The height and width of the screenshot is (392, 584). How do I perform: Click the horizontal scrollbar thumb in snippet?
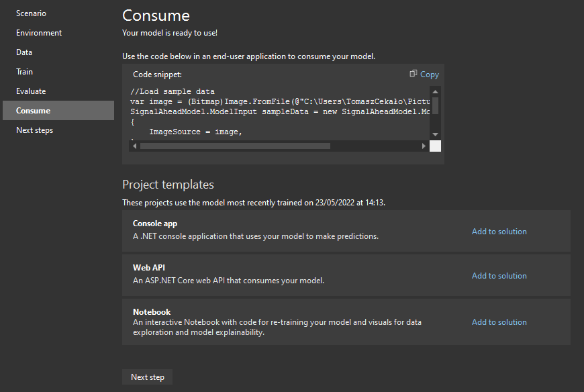click(x=235, y=146)
